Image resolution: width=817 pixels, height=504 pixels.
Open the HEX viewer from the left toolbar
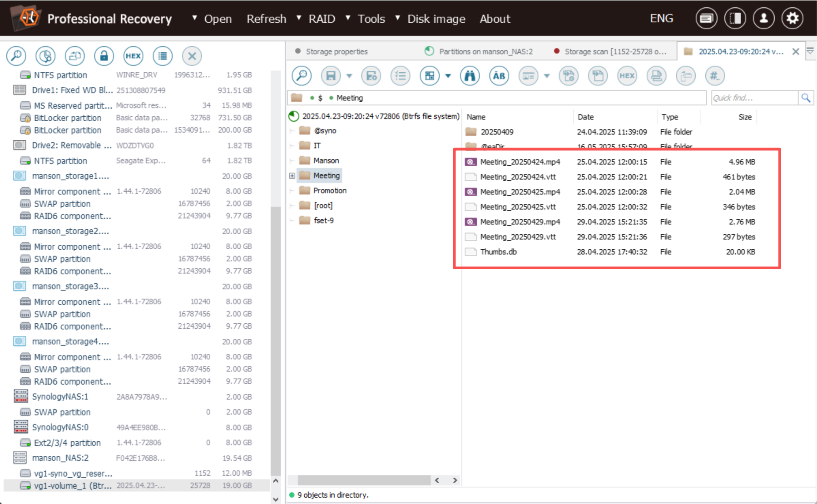(133, 56)
